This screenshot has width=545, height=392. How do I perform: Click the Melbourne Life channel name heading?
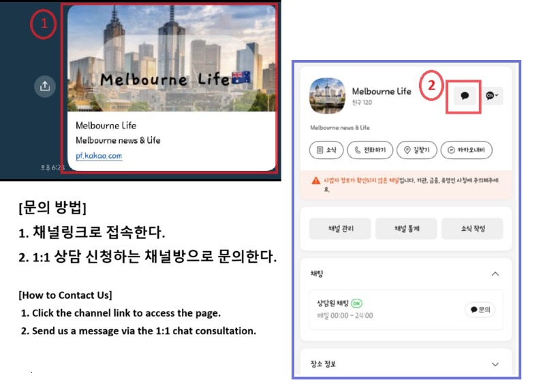coord(381,91)
